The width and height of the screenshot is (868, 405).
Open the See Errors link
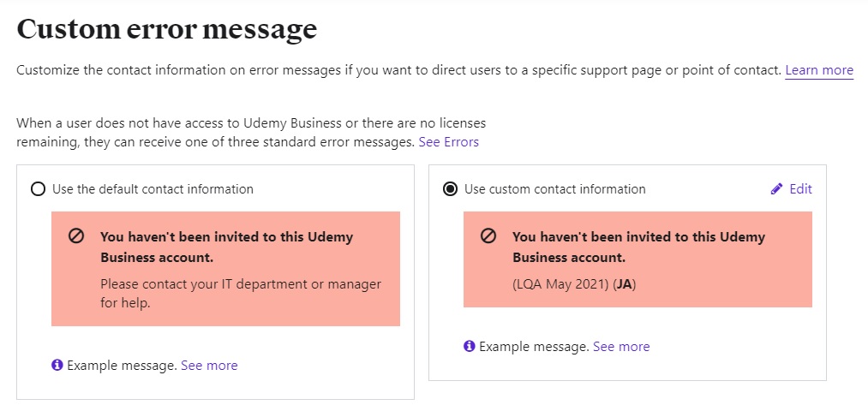click(x=448, y=142)
